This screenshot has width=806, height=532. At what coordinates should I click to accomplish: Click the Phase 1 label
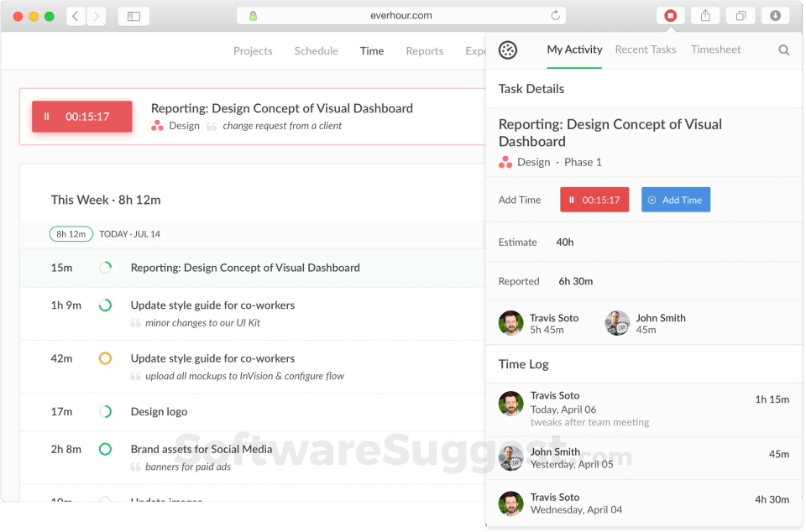(x=583, y=162)
